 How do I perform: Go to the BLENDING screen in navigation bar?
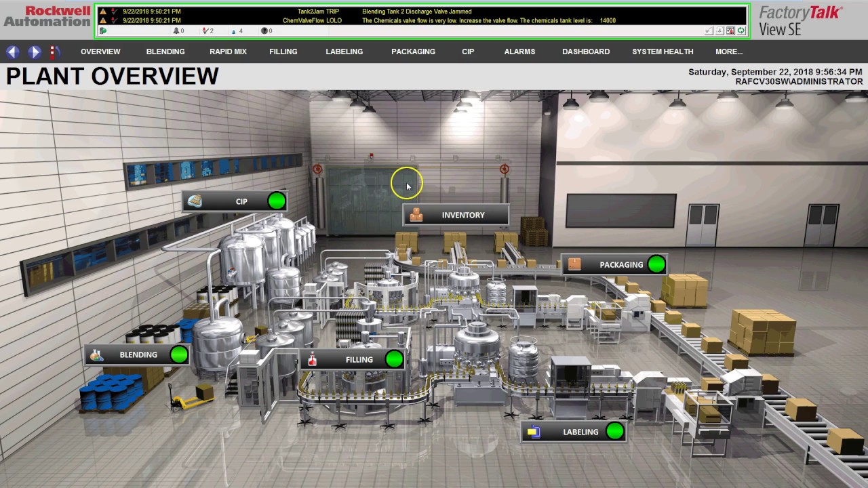tap(165, 52)
